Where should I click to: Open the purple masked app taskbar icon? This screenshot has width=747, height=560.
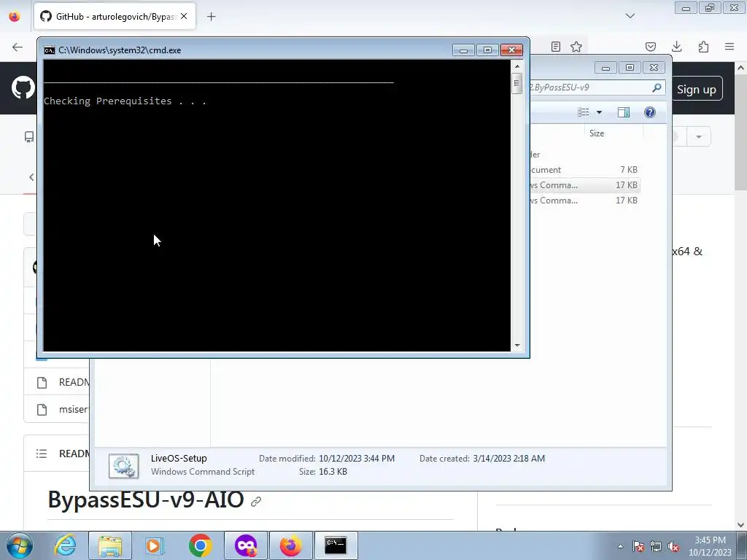click(x=246, y=545)
